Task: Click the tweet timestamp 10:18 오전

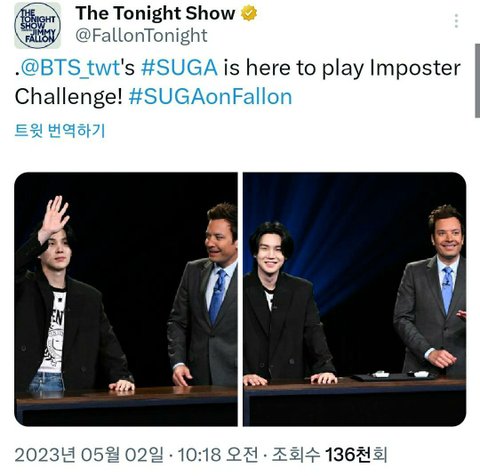Action: pos(218,455)
